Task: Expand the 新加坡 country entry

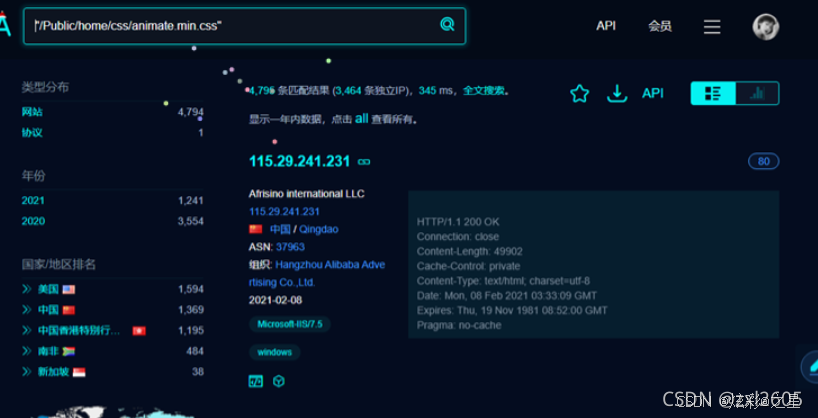Action: [27, 372]
